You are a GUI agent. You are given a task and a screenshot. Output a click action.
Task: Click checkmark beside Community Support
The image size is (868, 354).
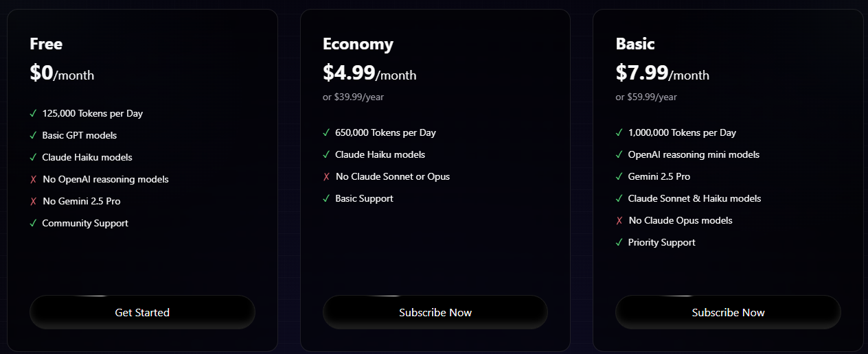(33, 223)
